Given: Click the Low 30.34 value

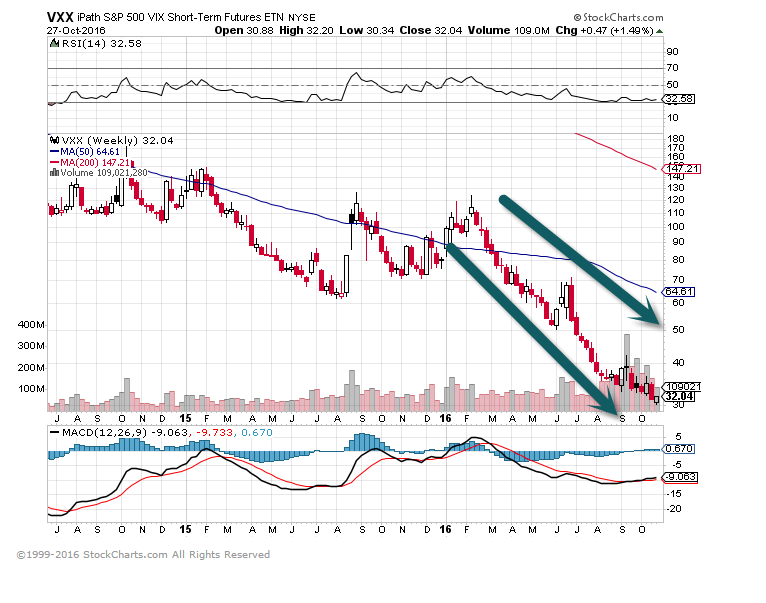Looking at the screenshot, I should click(x=366, y=30).
